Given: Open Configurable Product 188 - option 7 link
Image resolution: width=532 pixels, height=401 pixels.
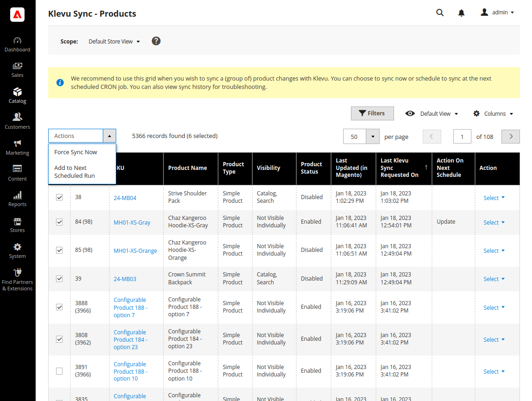Looking at the screenshot, I should tap(131, 307).
